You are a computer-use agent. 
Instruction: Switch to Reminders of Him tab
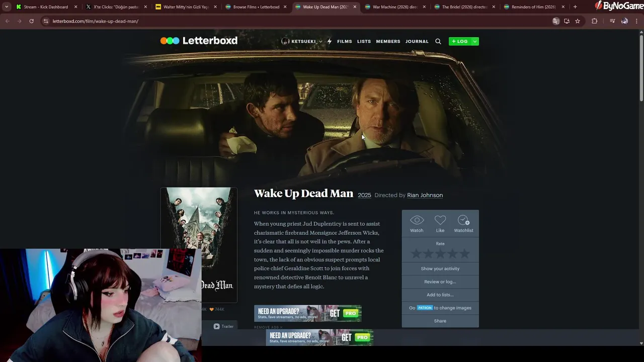tap(533, 7)
